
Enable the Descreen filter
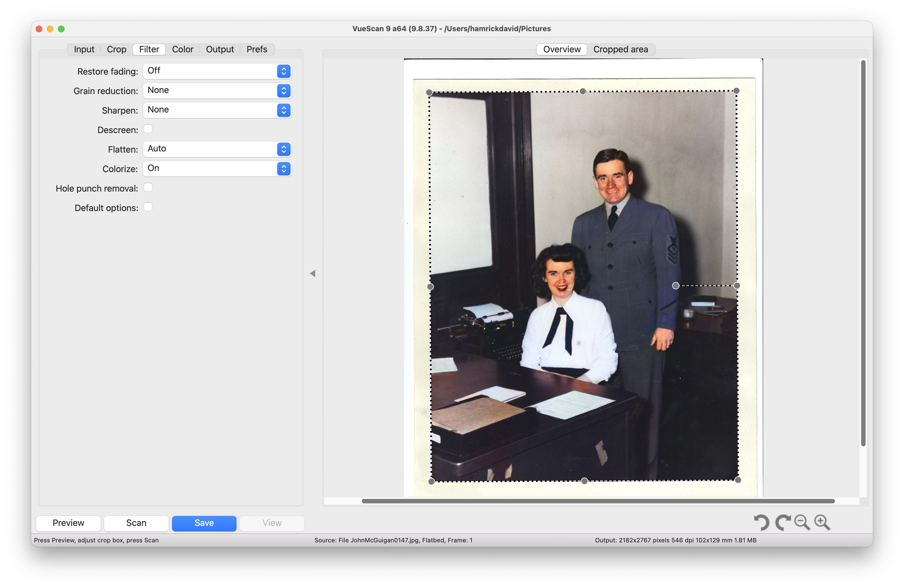[x=148, y=129]
